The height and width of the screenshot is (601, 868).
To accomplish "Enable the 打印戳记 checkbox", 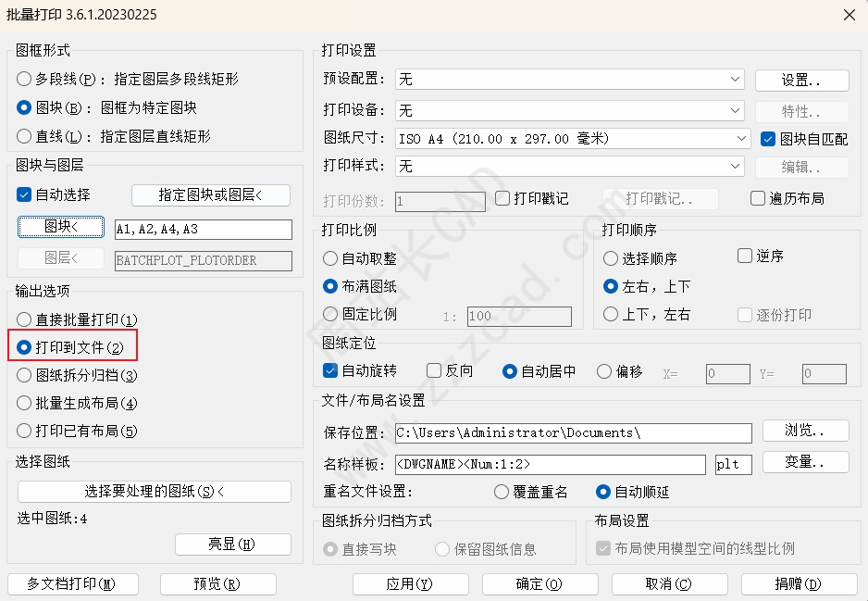I will pyautogui.click(x=502, y=198).
